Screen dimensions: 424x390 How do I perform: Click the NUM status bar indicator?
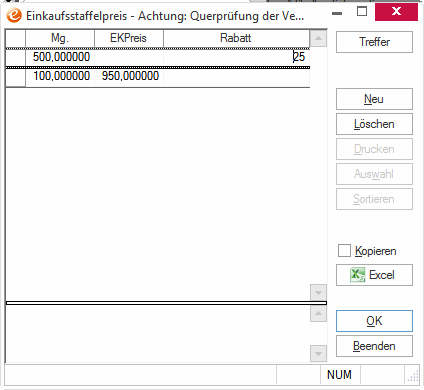339,375
